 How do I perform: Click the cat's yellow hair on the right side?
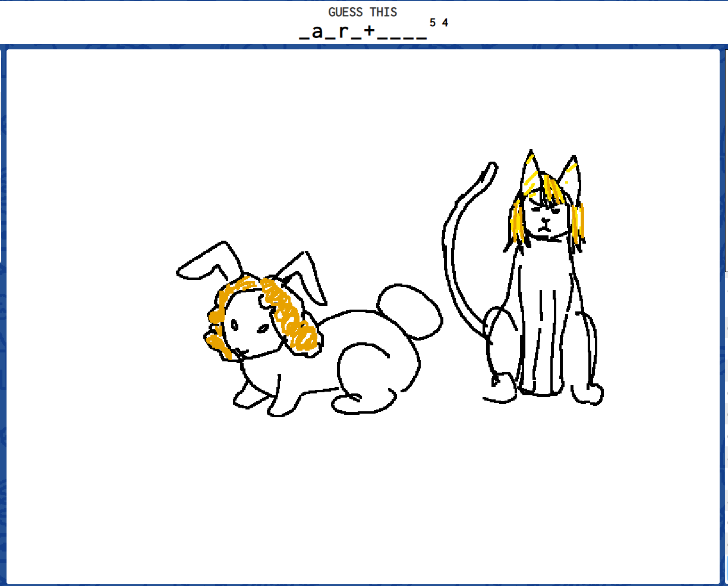click(x=578, y=223)
